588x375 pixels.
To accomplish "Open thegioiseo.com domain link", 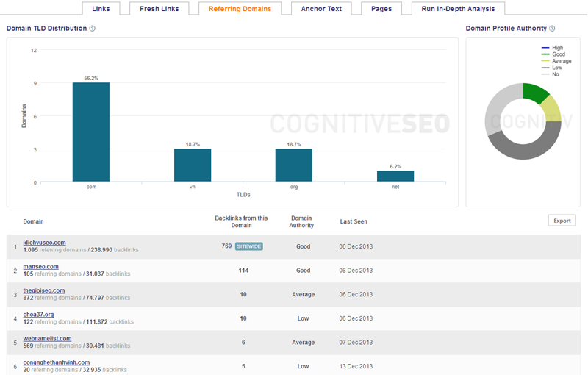I will pyautogui.click(x=44, y=290).
